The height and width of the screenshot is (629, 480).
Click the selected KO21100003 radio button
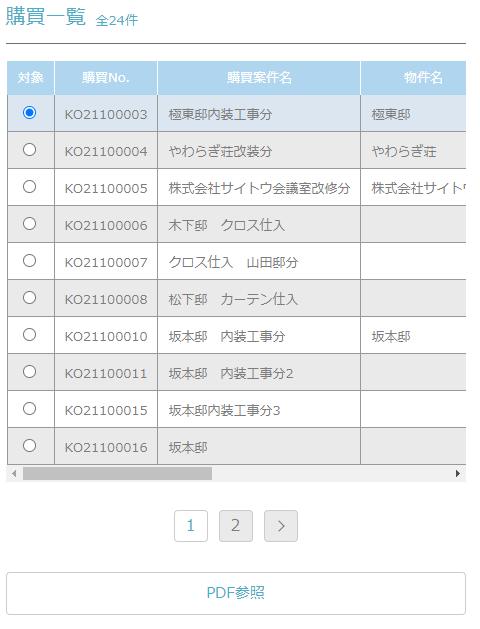tap(29, 112)
